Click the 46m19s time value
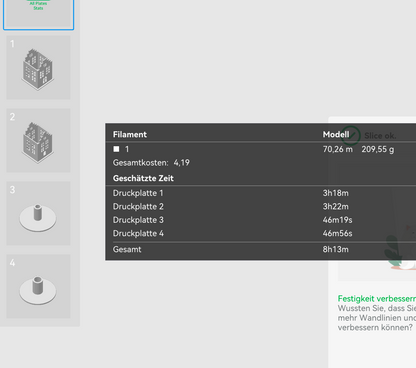 337,220
